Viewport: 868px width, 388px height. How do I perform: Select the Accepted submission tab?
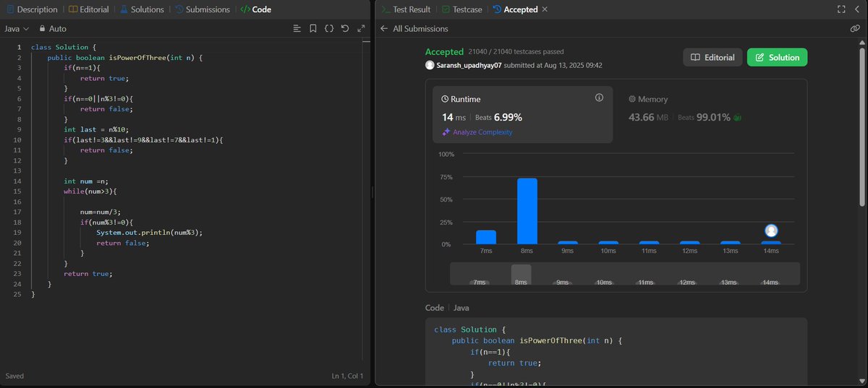[515, 9]
